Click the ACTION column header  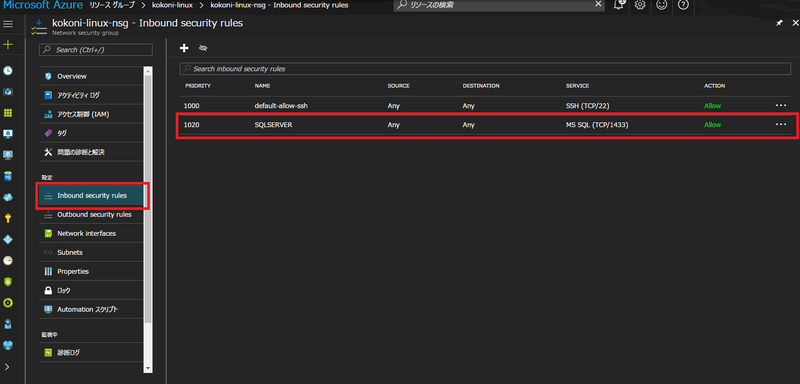714,86
